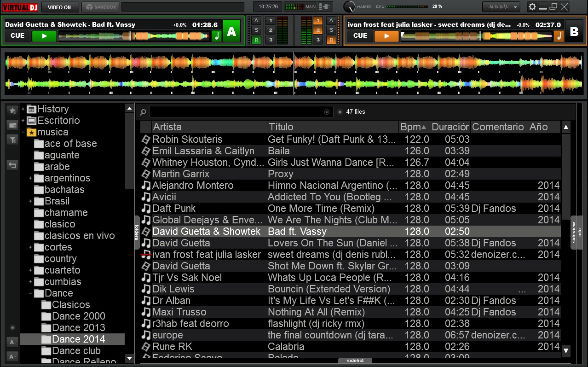588x367 pixels.
Task: Trigger orange hot cue 2 on right
Action: pyautogui.click(x=317, y=30)
